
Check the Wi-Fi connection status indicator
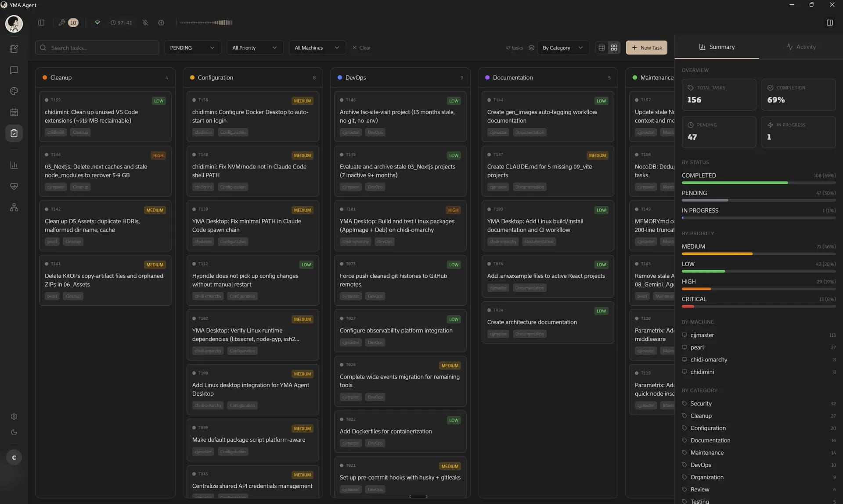[97, 22]
